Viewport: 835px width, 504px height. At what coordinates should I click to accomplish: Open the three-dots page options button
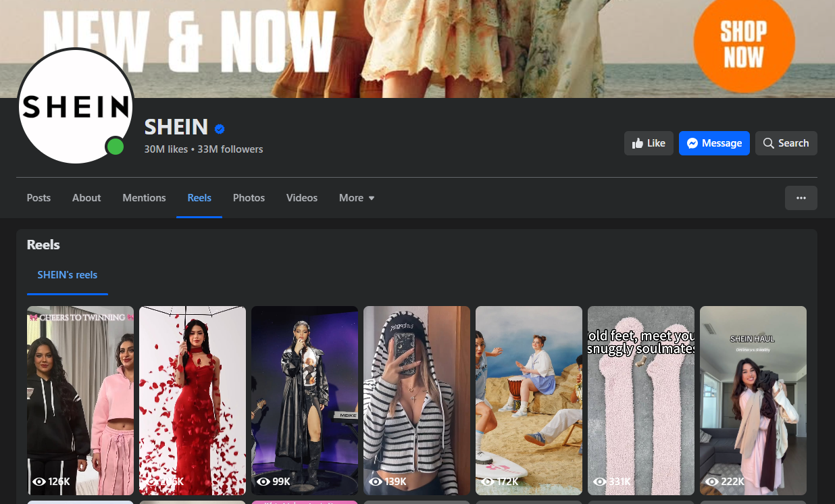pyautogui.click(x=801, y=198)
